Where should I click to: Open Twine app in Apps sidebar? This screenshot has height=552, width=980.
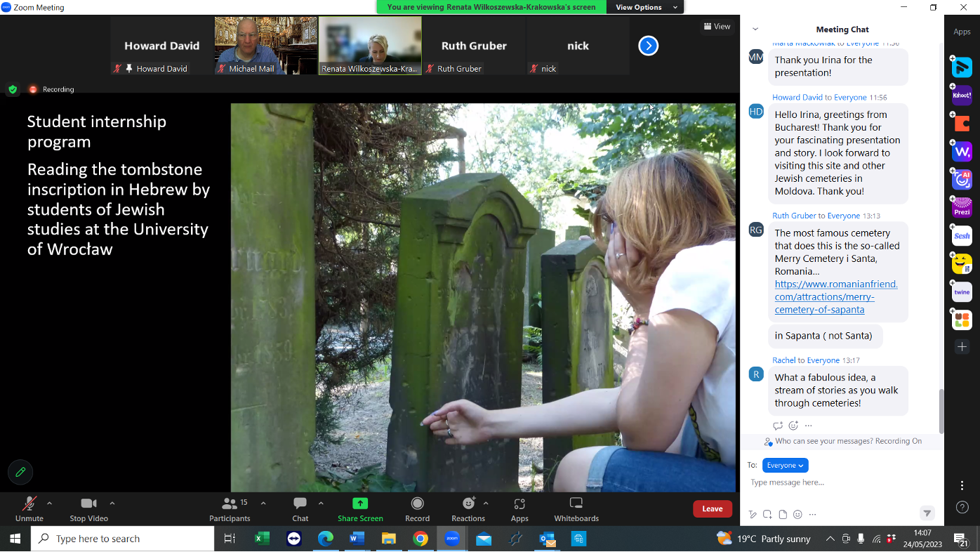[962, 292]
